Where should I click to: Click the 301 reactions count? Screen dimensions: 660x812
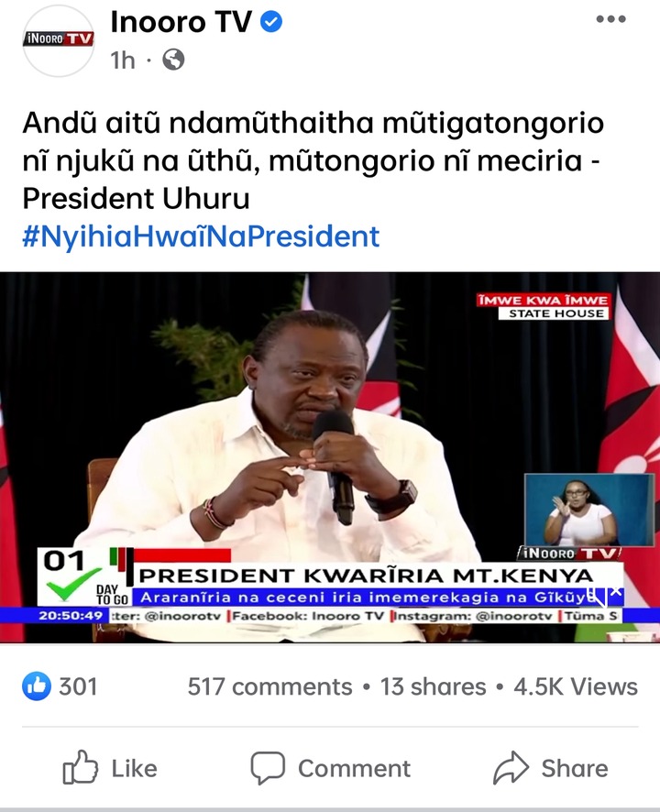tap(78, 686)
